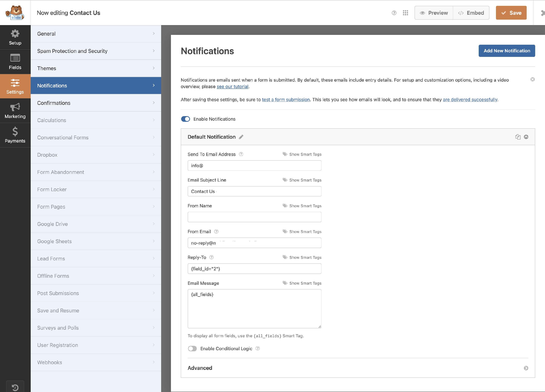The height and width of the screenshot is (392, 545).
Task: Click the From Name input field
Action: [254, 217]
